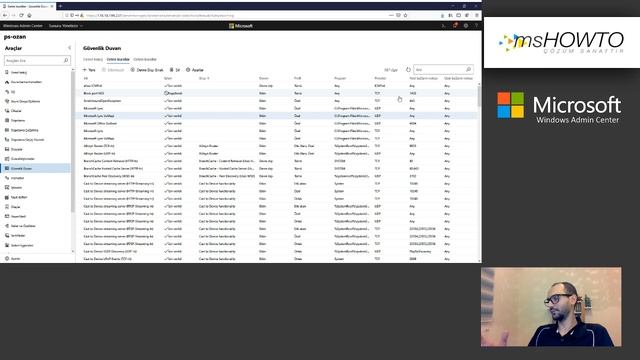The width and height of the screenshot is (640, 360).
Task: Click the browser back button
Action: tap(5, 15)
